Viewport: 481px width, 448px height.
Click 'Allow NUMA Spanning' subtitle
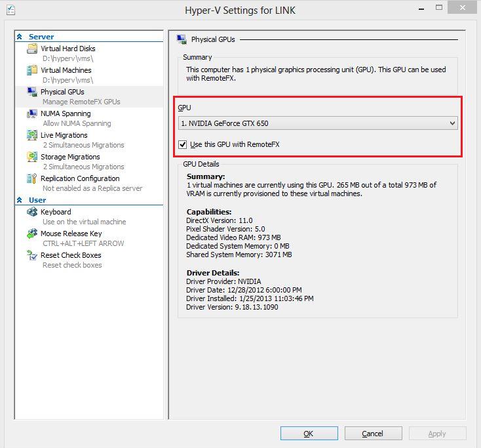pos(77,123)
